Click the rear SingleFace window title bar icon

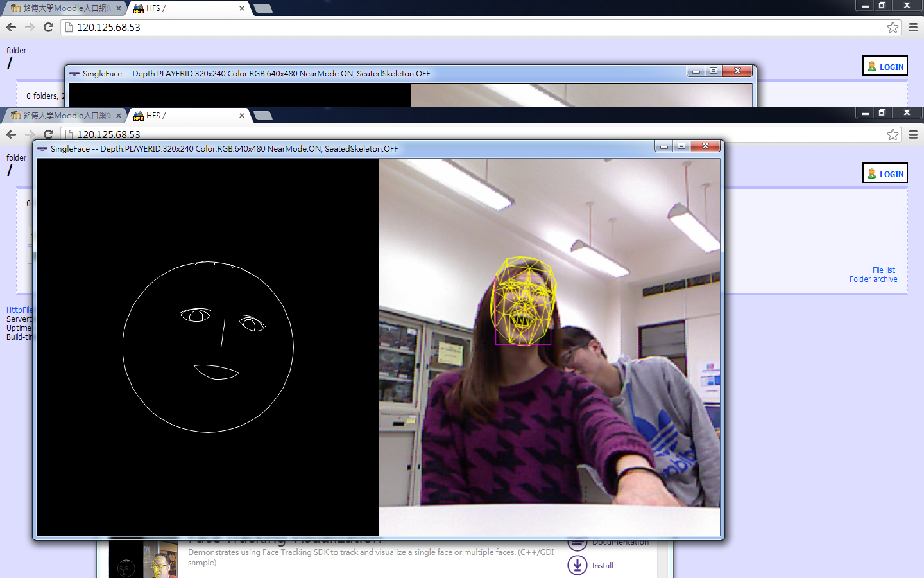click(x=74, y=74)
